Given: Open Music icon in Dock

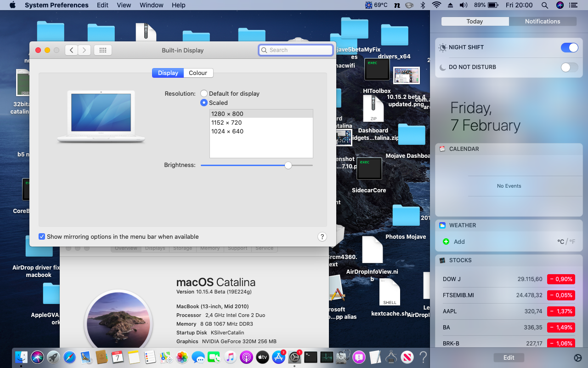Looking at the screenshot, I should tap(231, 356).
